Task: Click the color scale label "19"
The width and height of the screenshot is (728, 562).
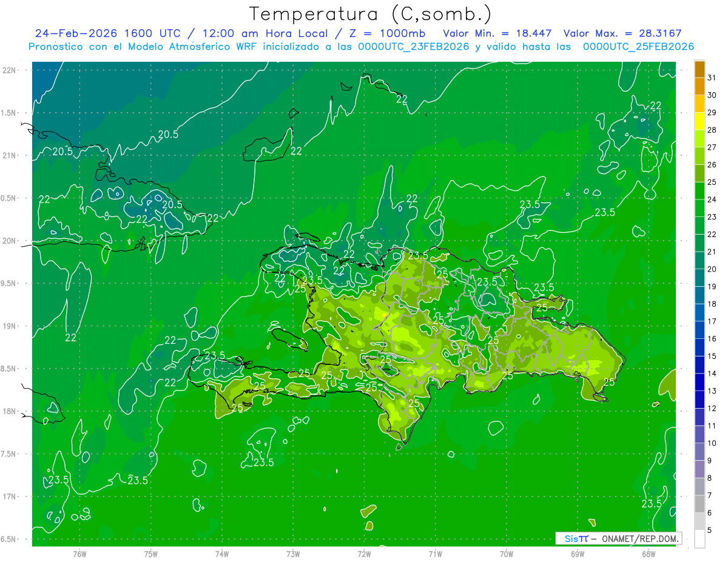Action: coord(712,286)
